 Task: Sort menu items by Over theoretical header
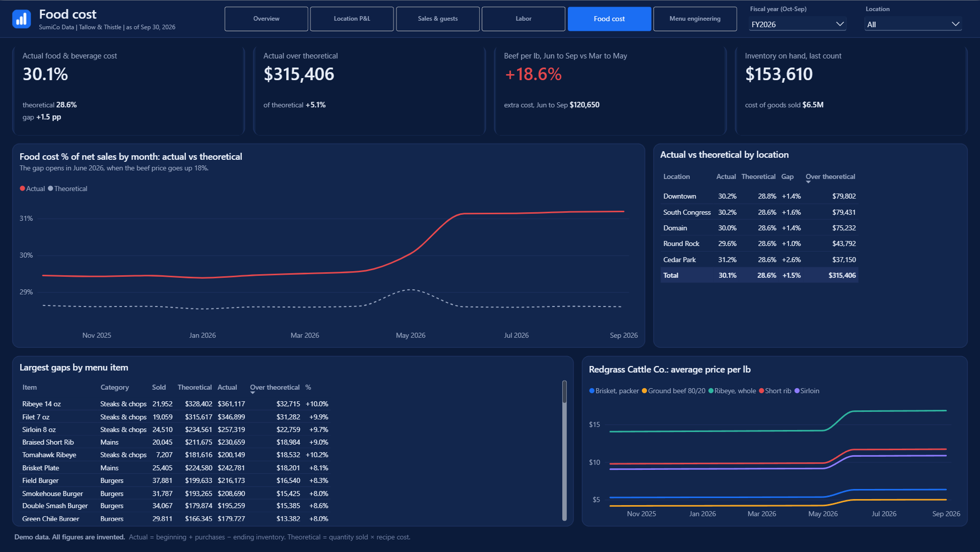[x=275, y=387]
